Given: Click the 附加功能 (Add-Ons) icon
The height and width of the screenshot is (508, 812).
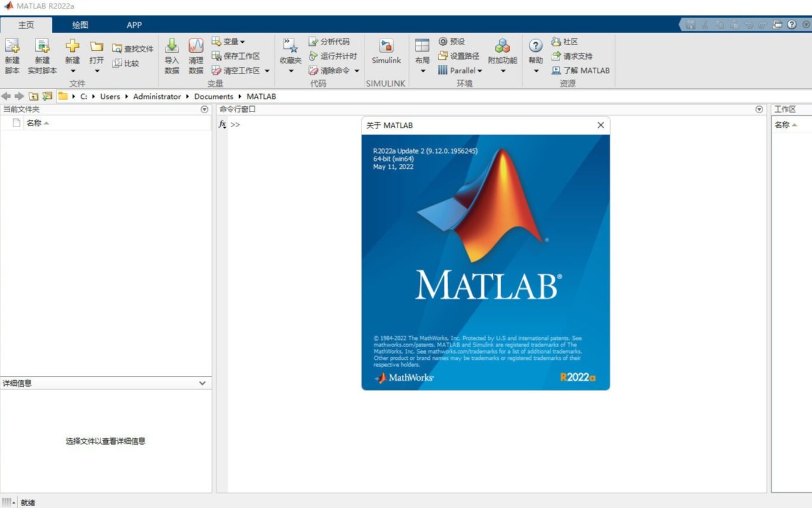Looking at the screenshot, I should pyautogui.click(x=502, y=46).
